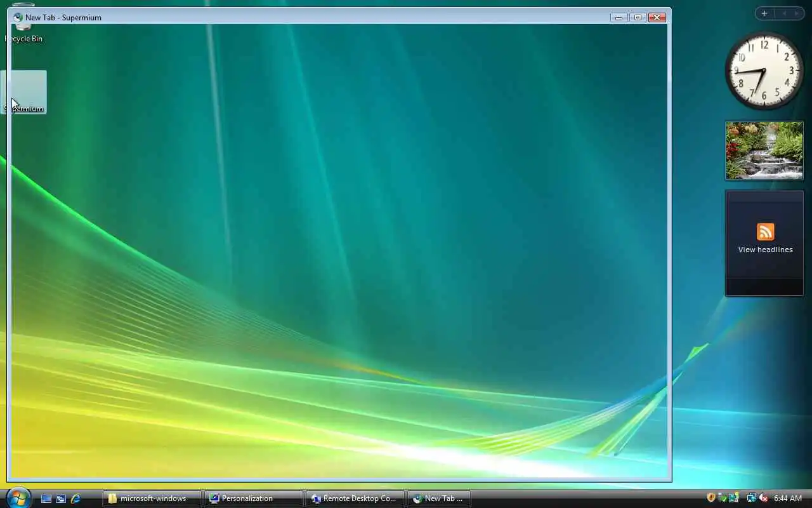Image resolution: width=812 pixels, height=508 pixels.
Task: Click the slideshow gadget waterfall picture
Action: tap(764, 150)
